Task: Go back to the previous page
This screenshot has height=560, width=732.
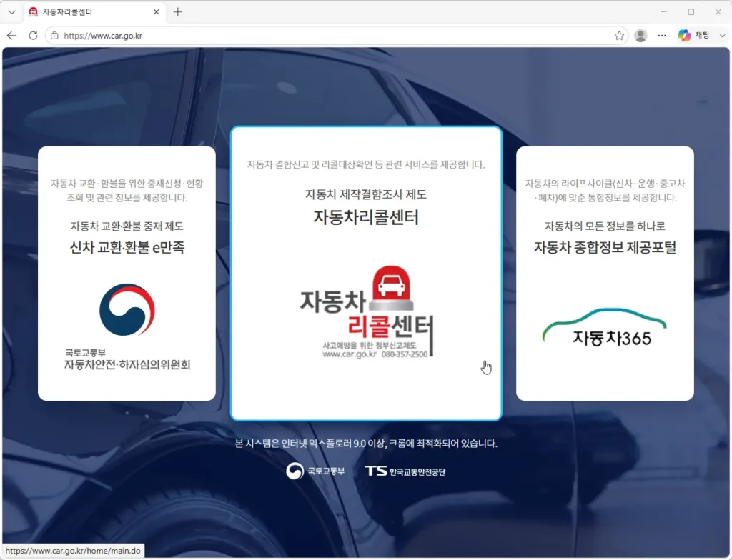Action: (x=11, y=36)
